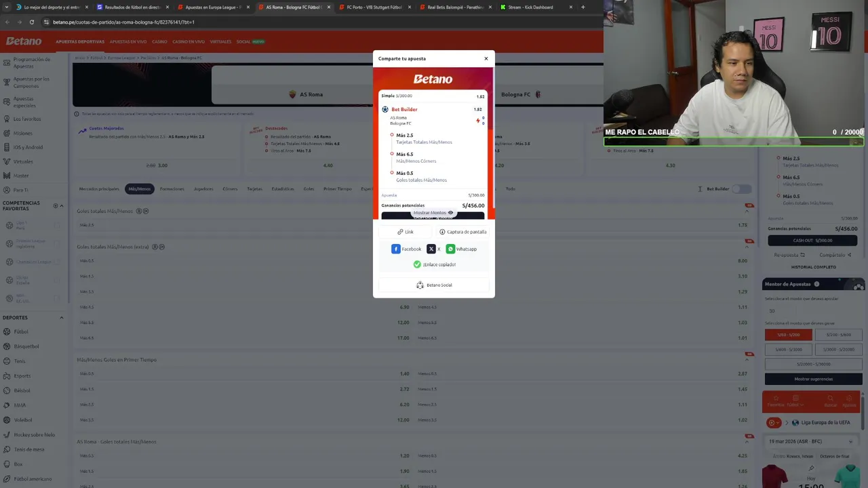
Task: Select Béisbol in sidebar
Action: pos(22,390)
